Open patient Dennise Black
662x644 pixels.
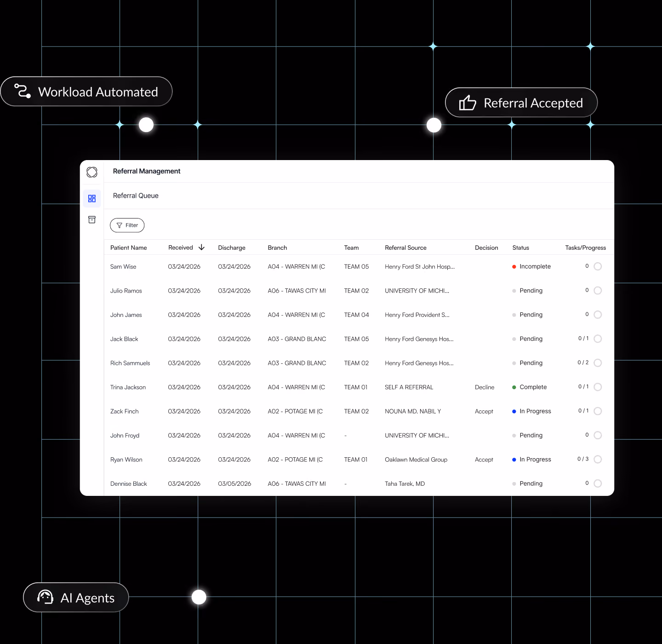click(128, 484)
